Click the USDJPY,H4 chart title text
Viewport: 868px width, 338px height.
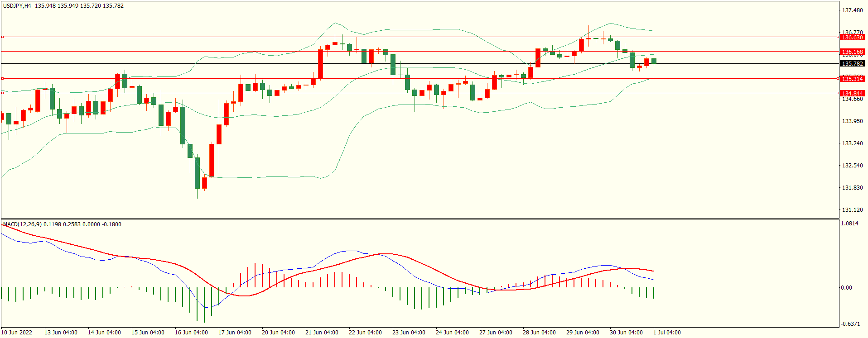point(17,6)
